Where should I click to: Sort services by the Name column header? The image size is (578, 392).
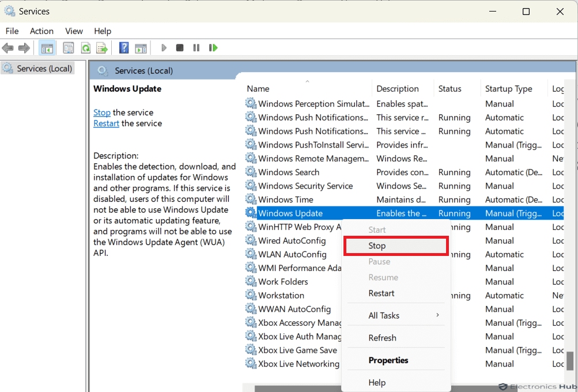point(258,89)
